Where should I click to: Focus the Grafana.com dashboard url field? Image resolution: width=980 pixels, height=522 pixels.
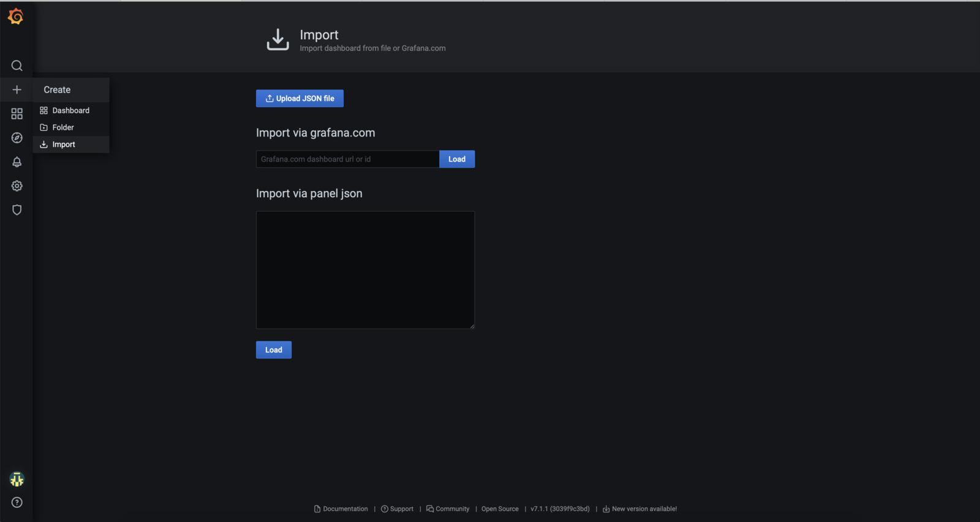click(347, 159)
